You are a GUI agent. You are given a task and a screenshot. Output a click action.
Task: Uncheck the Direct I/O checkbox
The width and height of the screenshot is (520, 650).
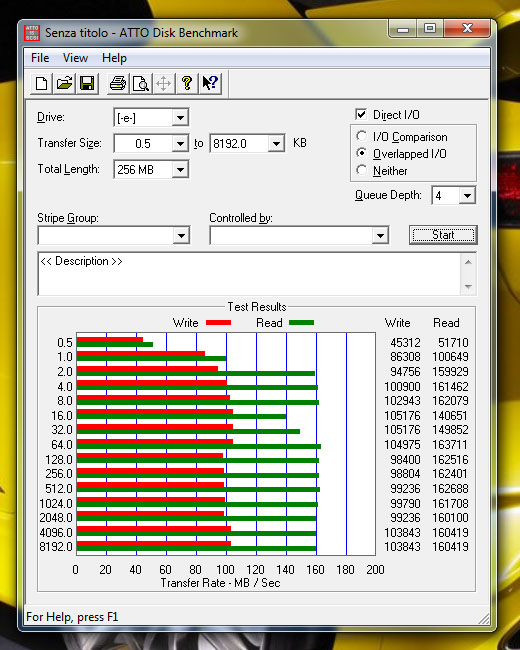tap(361, 114)
